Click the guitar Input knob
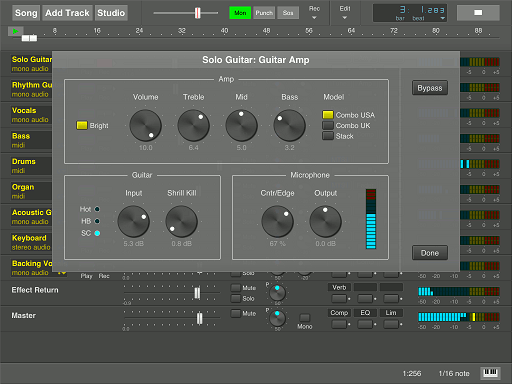 pyautogui.click(x=133, y=222)
